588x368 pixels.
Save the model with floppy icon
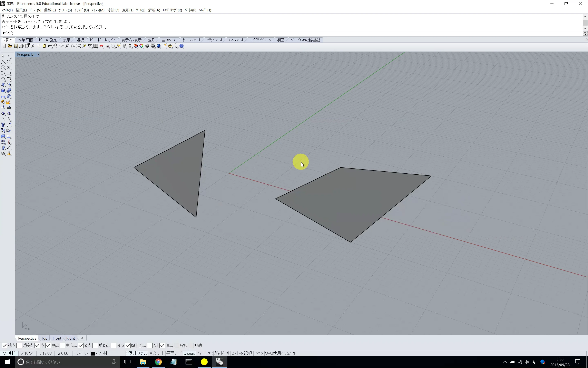16,46
